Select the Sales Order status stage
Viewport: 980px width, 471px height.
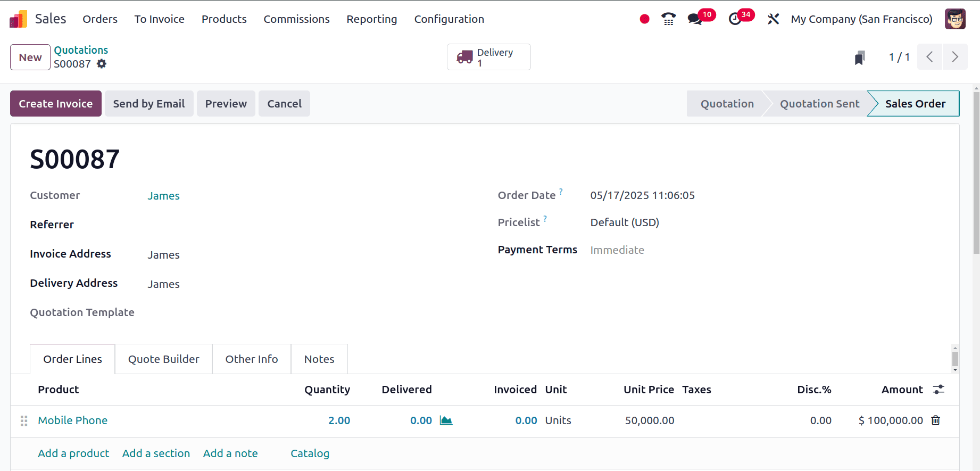click(x=915, y=104)
